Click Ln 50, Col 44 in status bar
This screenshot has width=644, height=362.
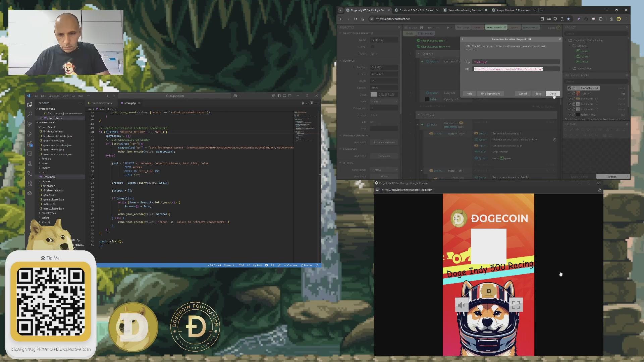214,265
